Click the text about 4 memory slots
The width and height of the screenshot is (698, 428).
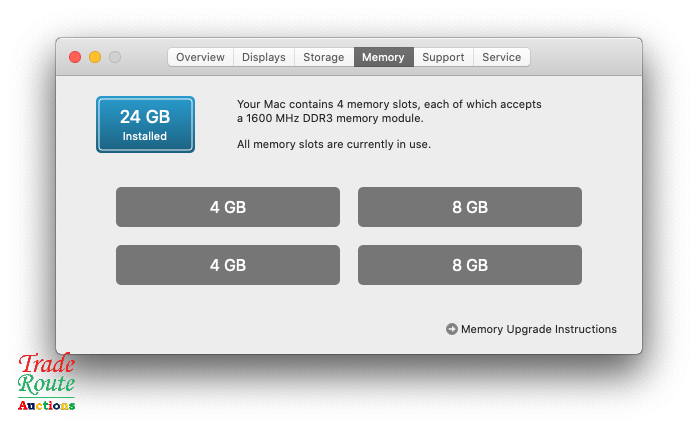pyautogui.click(x=390, y=104)
